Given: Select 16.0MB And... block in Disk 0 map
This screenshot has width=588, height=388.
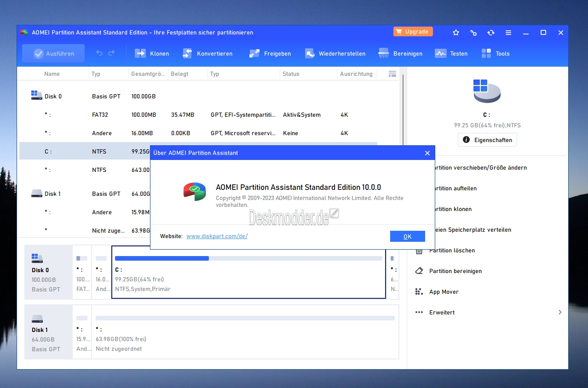Looking at the screenshot, I should pyautogui.click(x=102, y=272).
